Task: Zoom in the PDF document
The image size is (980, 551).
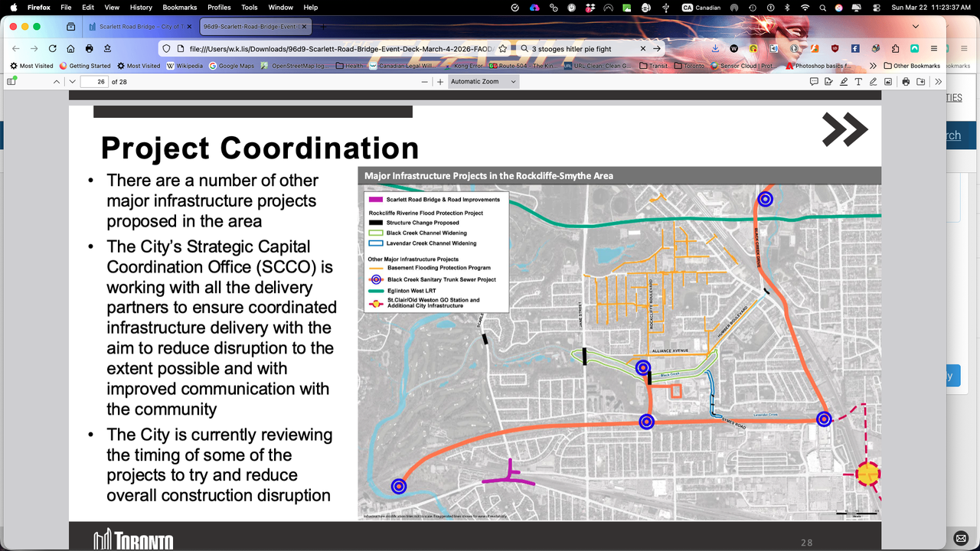Action: tap(439, 81)
